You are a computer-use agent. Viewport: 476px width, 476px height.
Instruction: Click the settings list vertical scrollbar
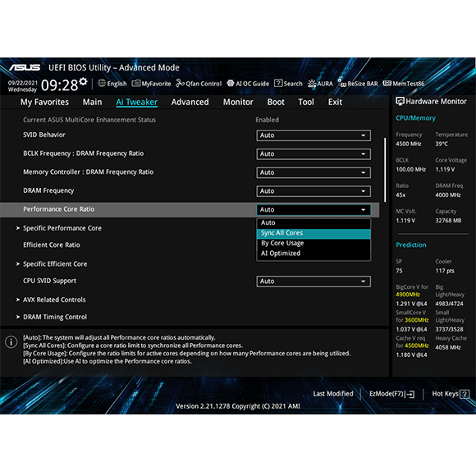pos(385,170)
